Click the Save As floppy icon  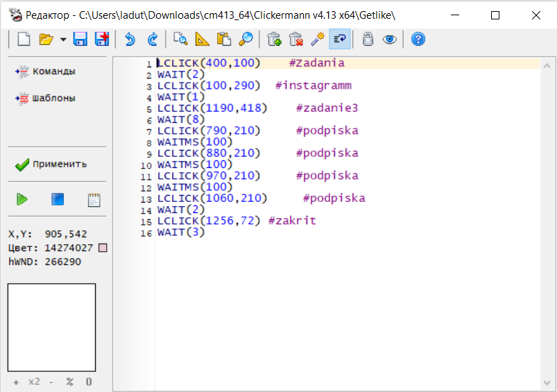pos(102,39)
